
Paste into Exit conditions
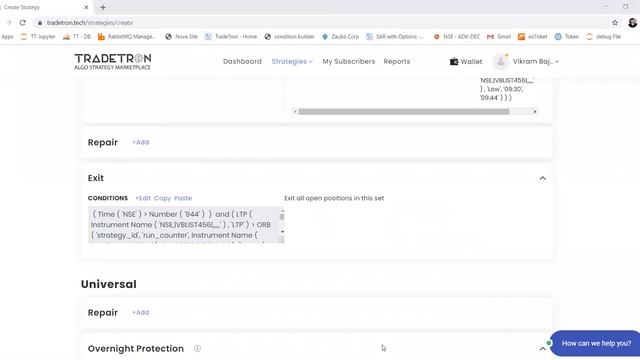183,198
